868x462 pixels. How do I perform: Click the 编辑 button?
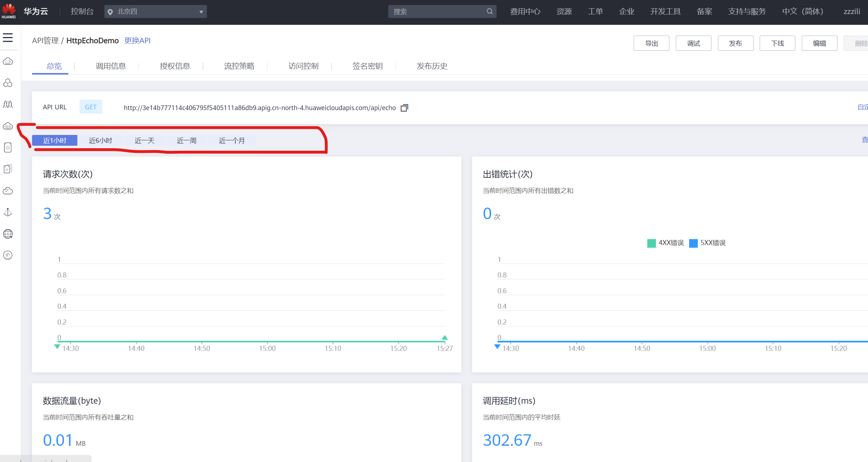pyautogui.click(x=819, y=43)
